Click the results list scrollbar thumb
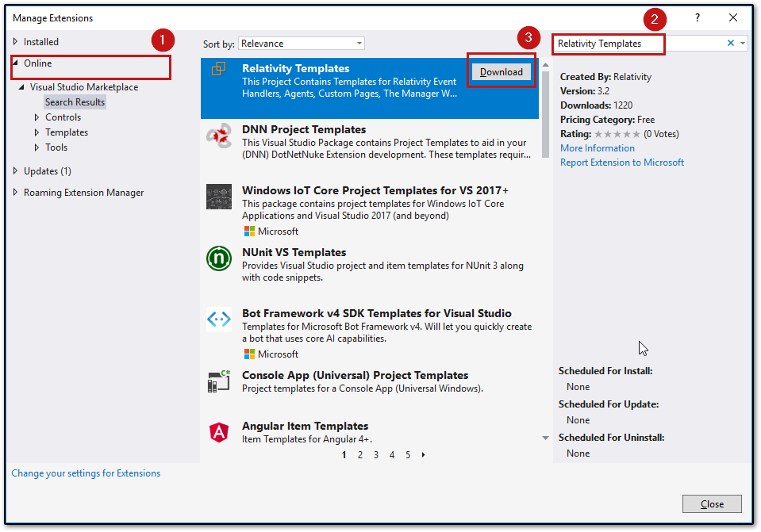This screenshot has width=761, height=532. (545, 114)
